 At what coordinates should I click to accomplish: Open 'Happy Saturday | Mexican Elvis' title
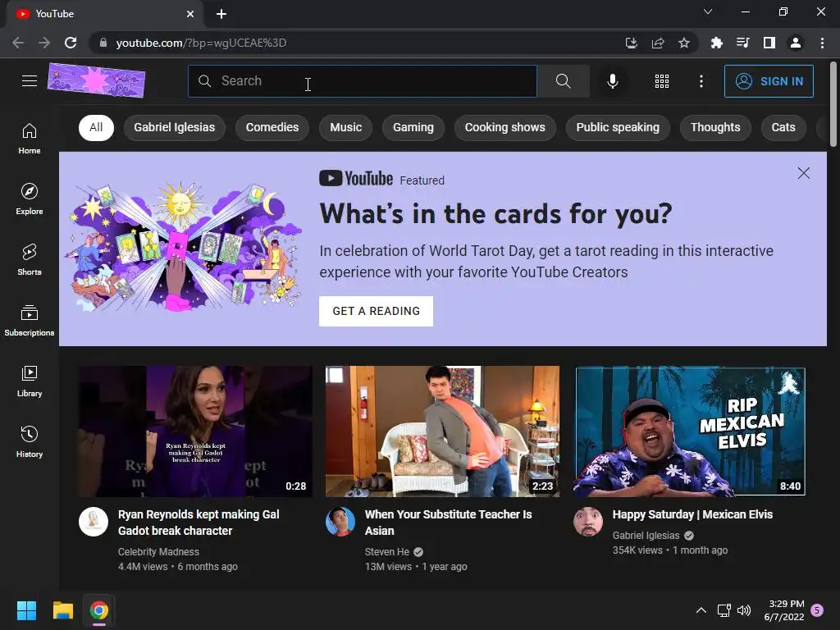tap(692, 514)
